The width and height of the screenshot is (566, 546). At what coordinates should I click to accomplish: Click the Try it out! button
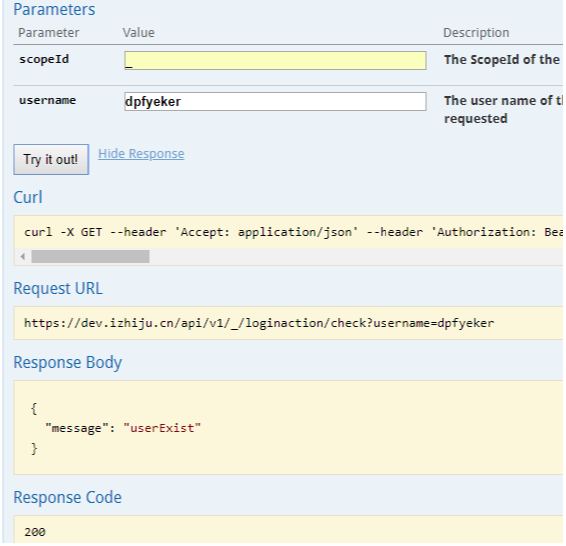tap(51, 160)
